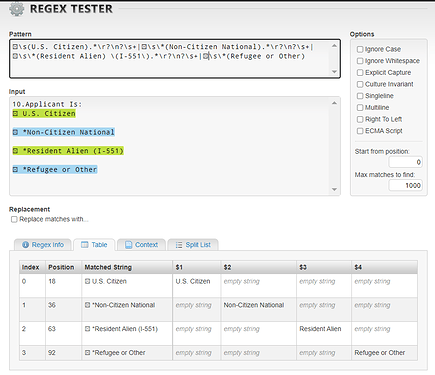435x375 pixels.
Task: Toggle the Multiline checkbox
Action: coord(360,108)
